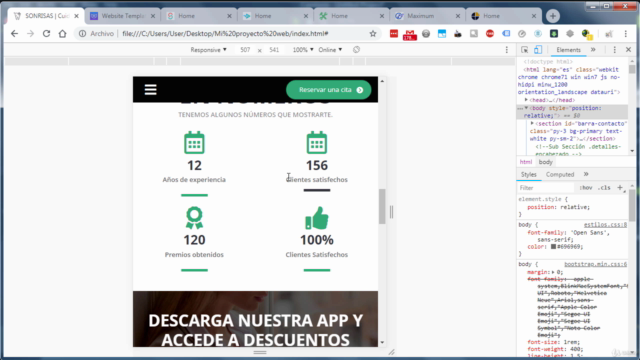
Task: Open the bootstrap.min.css:6 source link
Action: [x=596, y=264]
